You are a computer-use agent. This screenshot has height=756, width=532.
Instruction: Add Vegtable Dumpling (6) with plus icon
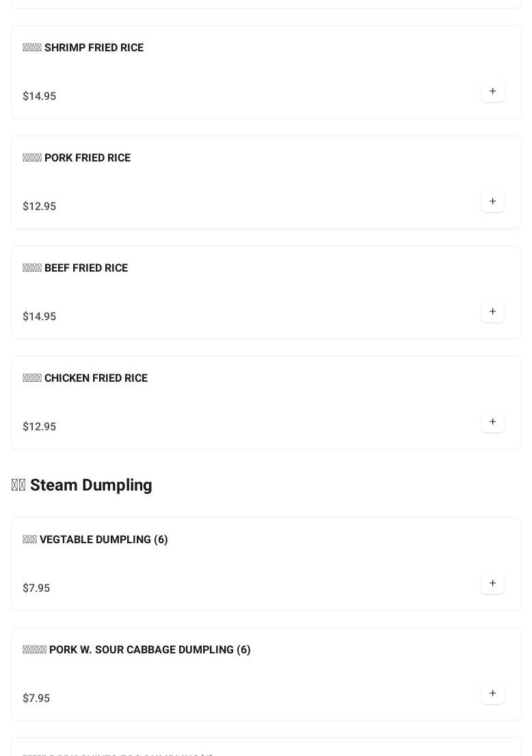pyautogui.click(x=492, y=584)
